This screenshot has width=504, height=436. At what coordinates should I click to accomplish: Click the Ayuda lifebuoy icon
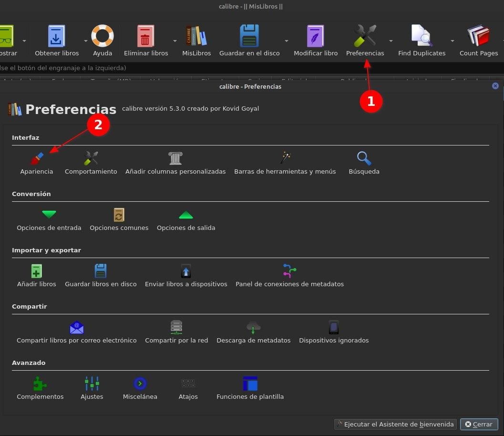point(102,36)
